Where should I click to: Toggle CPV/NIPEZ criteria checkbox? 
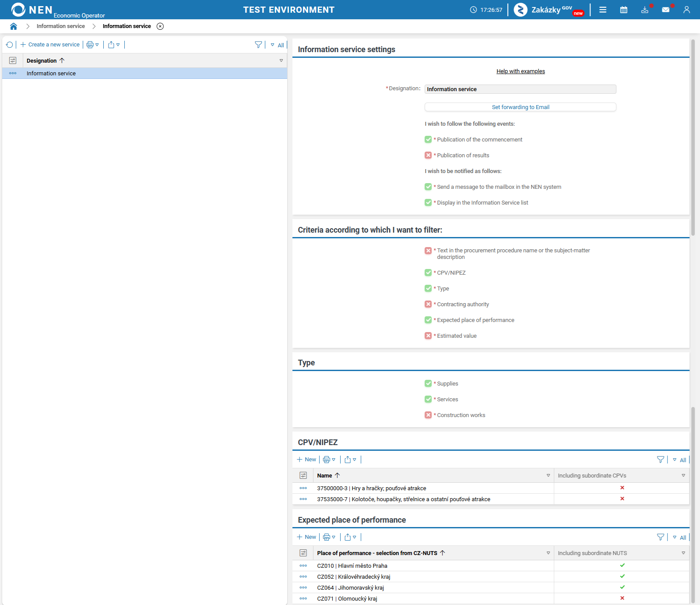tap(428, 272)
